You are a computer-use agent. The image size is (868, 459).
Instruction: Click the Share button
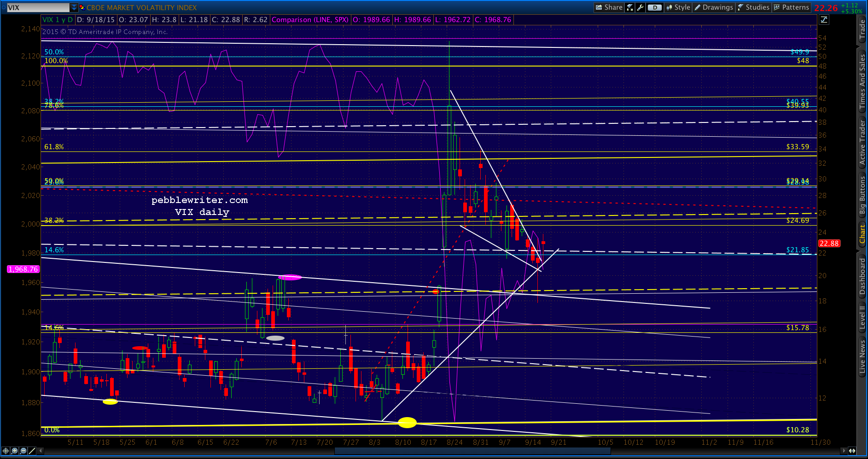609,7
